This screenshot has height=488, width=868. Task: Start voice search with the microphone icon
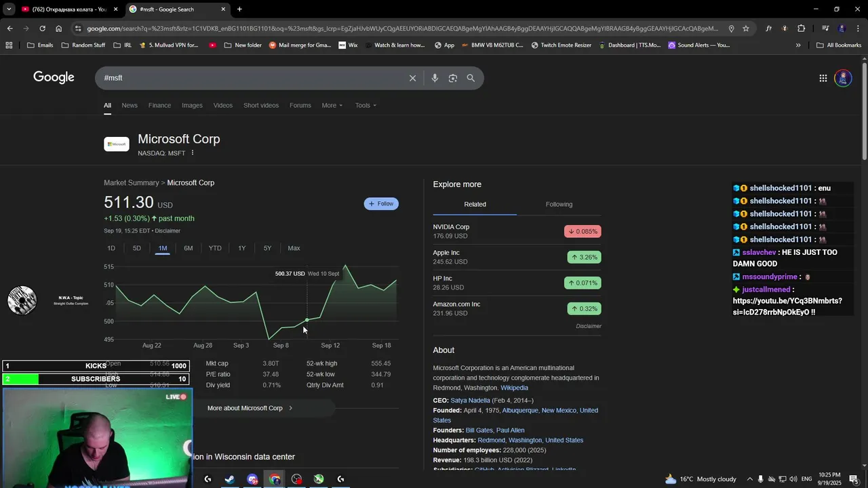(435, 78)
